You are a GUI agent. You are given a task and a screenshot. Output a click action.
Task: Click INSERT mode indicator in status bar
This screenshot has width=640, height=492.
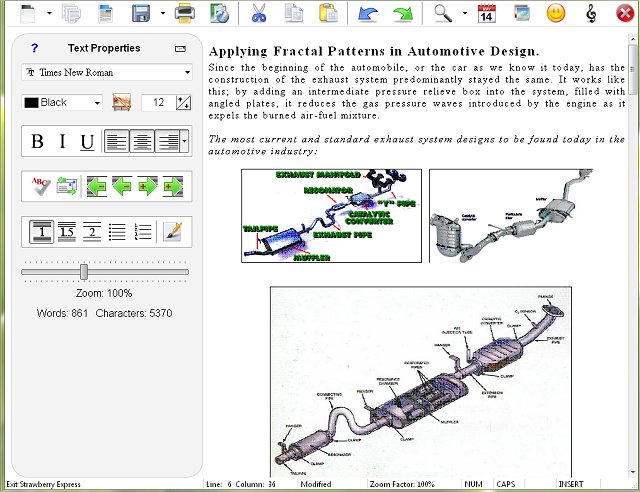[571, 484]
